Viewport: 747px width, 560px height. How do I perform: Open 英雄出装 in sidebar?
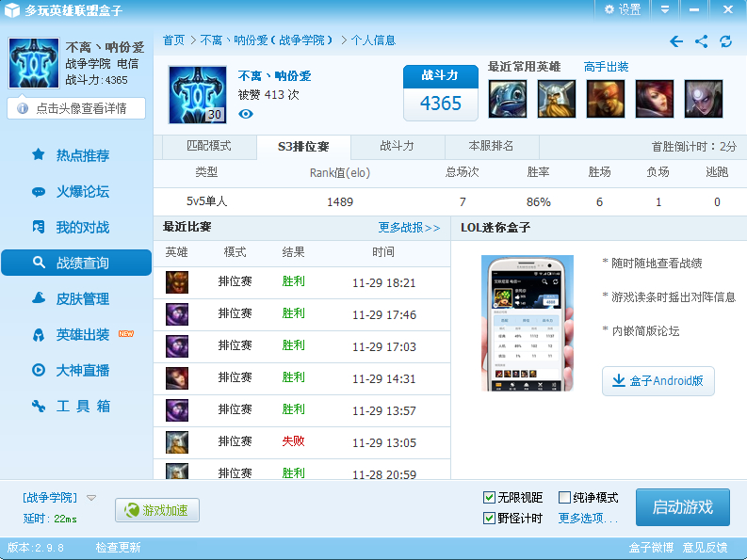point(82,335)
